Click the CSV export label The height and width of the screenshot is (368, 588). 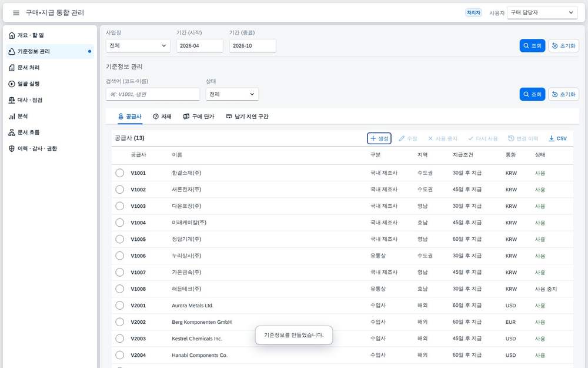[x=562, y=138]
